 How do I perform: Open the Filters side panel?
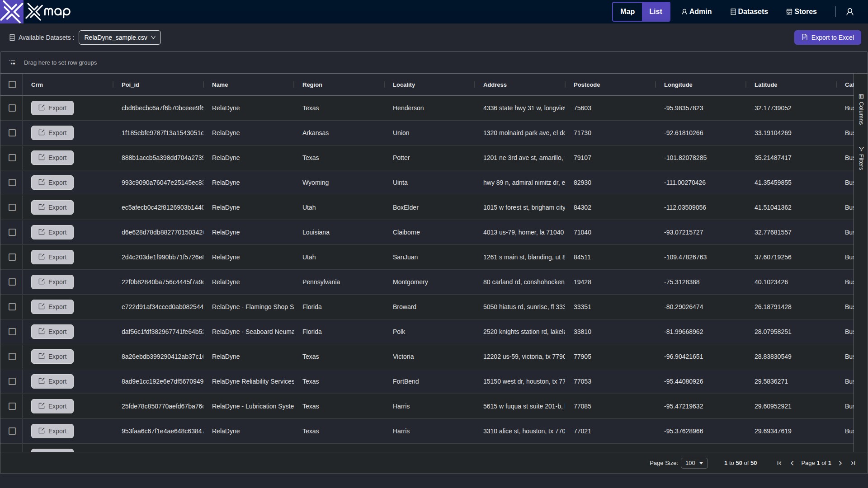click(861, 158)
